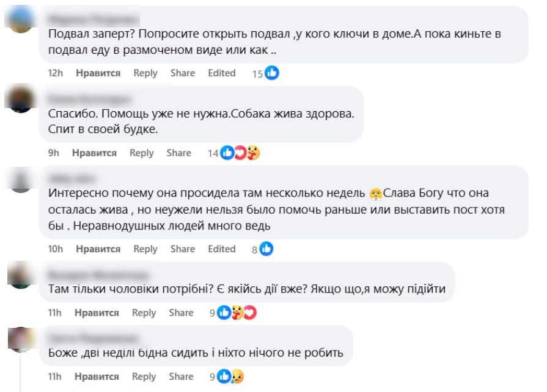Reply to 'Там тільки чоловіки потрібні' comment
Image resolution: width=547 pixels, height=392 pixels.
144,313
